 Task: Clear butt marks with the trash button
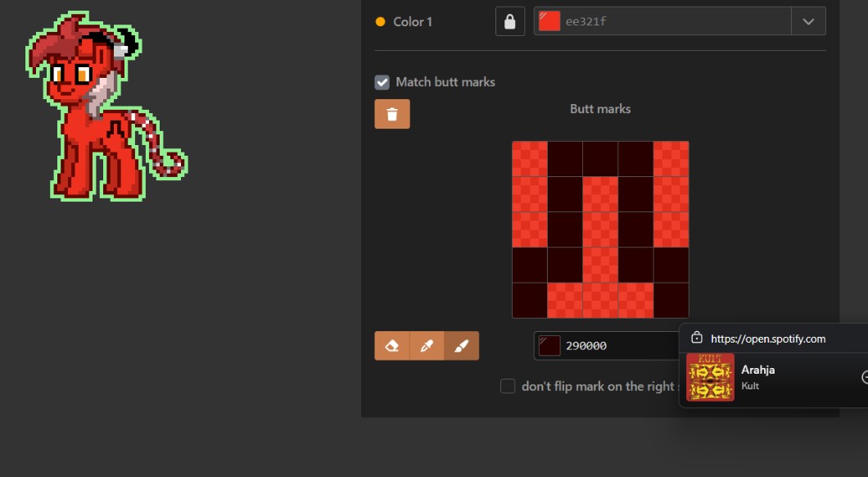pyautogui.click(x=392, y=114)
